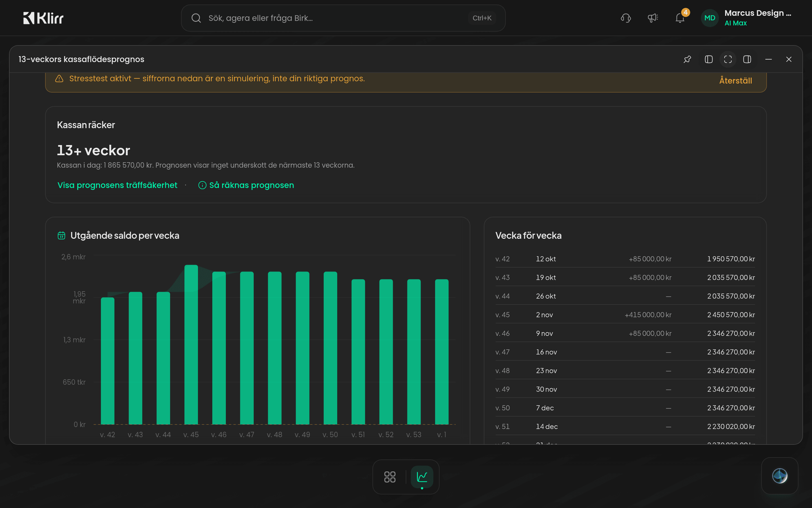Dock the panel to the left half
This screenshot has height=508, width=812.
click(709, 60)
